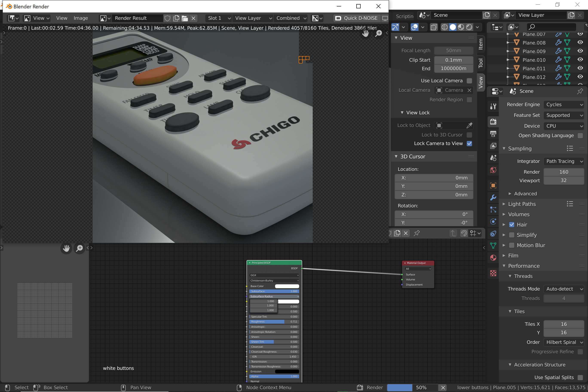Open the Feature Set dropdown
Viewport: 588px width, 392px height.
click(564, 115)
